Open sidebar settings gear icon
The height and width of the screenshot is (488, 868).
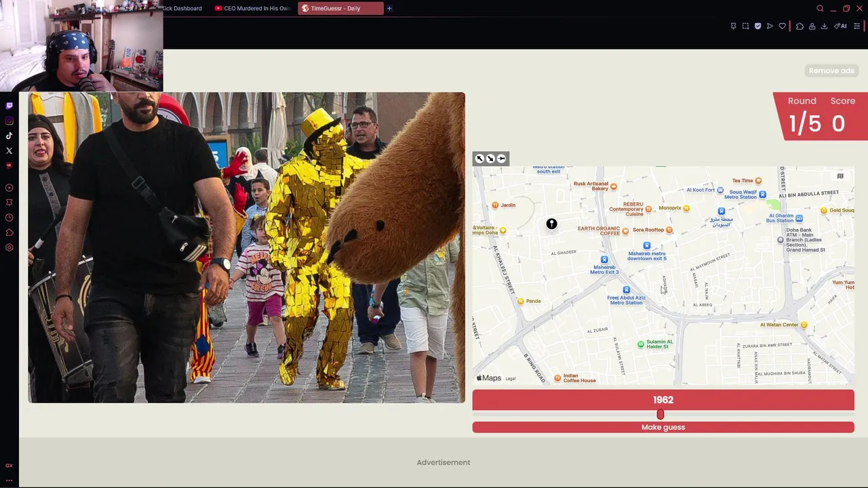coord(9,247)
